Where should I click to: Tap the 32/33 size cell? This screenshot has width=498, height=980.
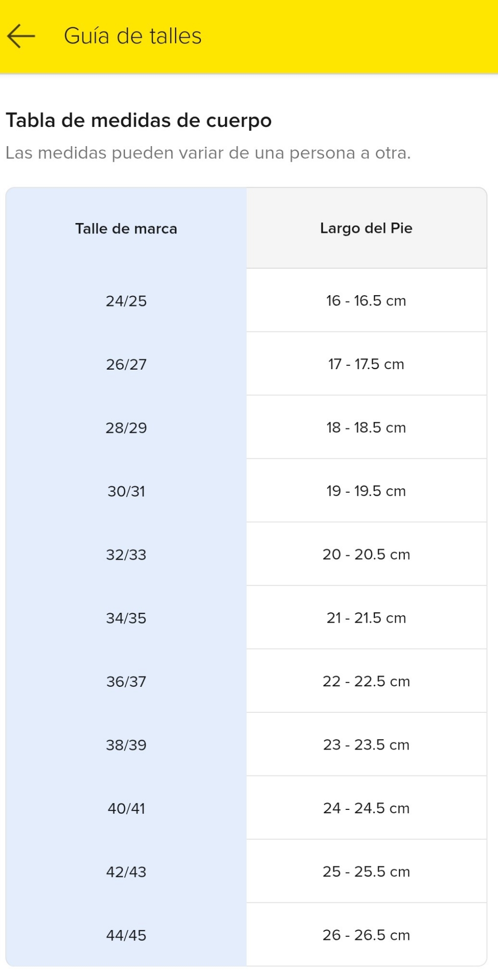click(126, 555)
